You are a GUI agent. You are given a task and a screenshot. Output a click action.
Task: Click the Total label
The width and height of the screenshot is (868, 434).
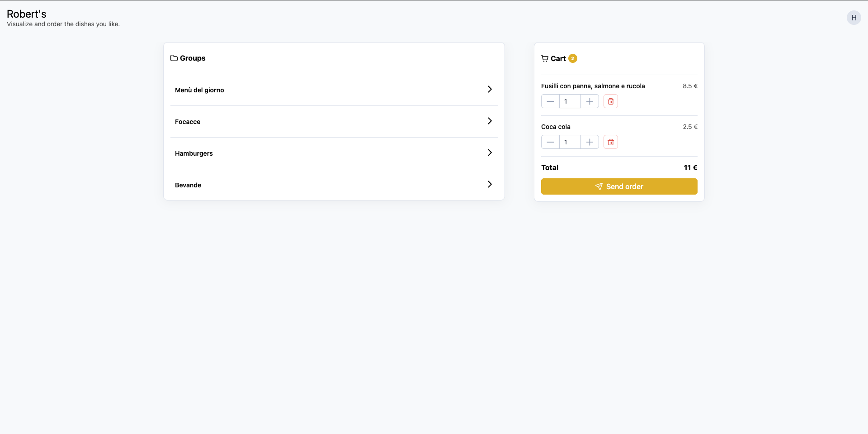pos(550,167)
